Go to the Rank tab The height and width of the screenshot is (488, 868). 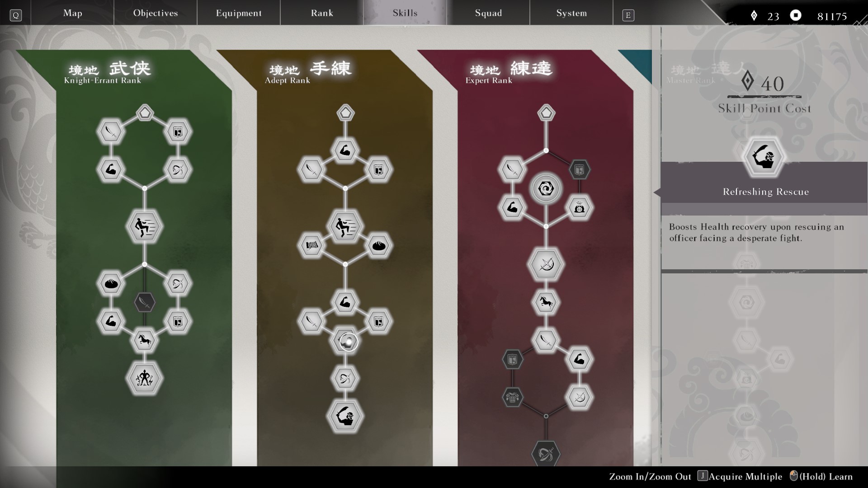[322, 13]
